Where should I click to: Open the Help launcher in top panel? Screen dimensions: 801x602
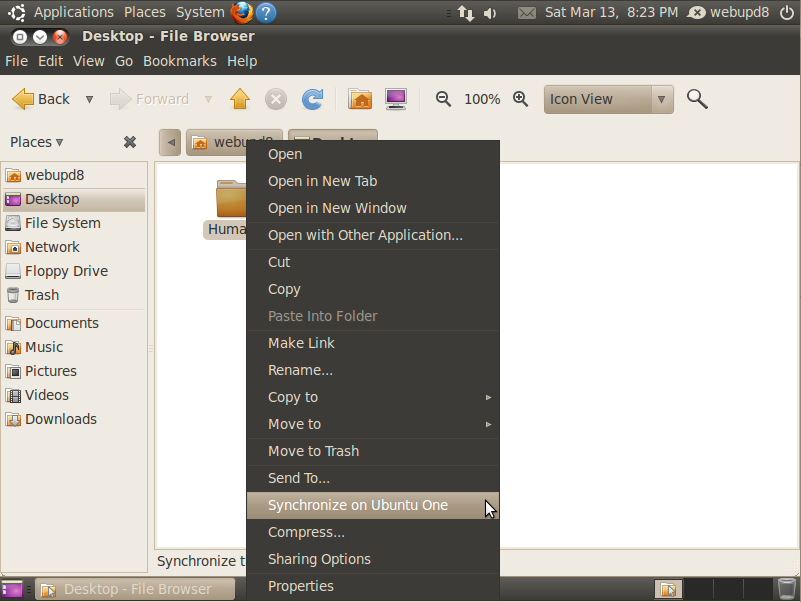click(x=266, y=12)
